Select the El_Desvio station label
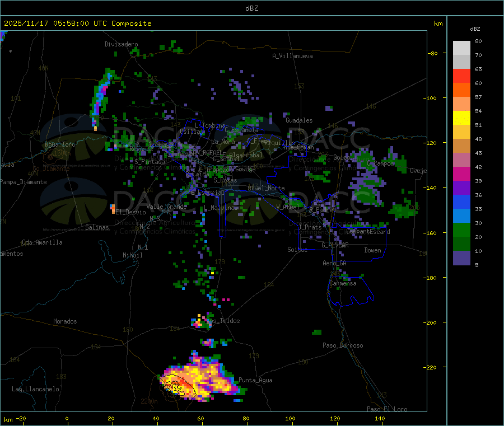 point(130,212)
